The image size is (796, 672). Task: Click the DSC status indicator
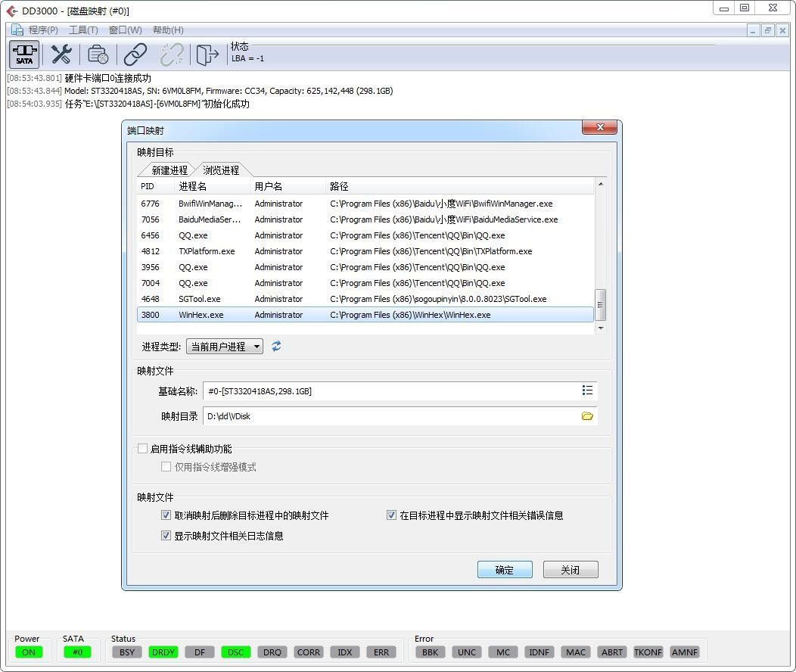coord(235,652)
